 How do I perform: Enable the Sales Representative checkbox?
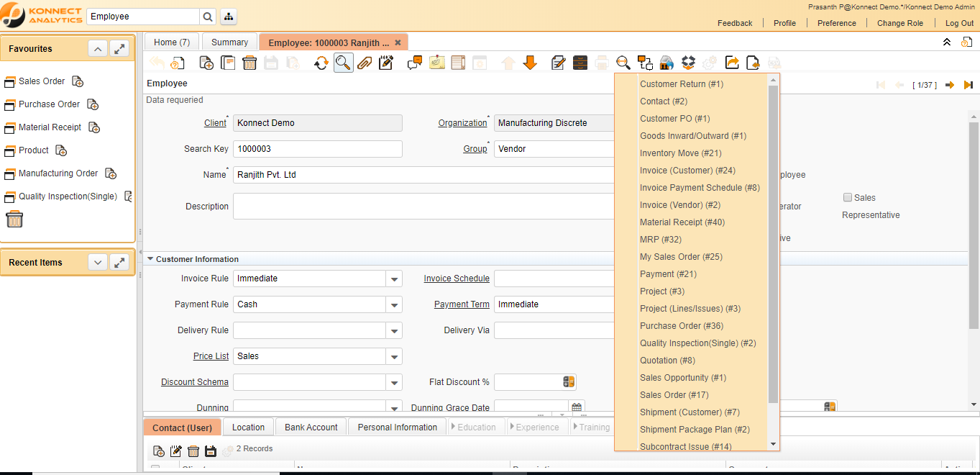click(x=847, y=197)
